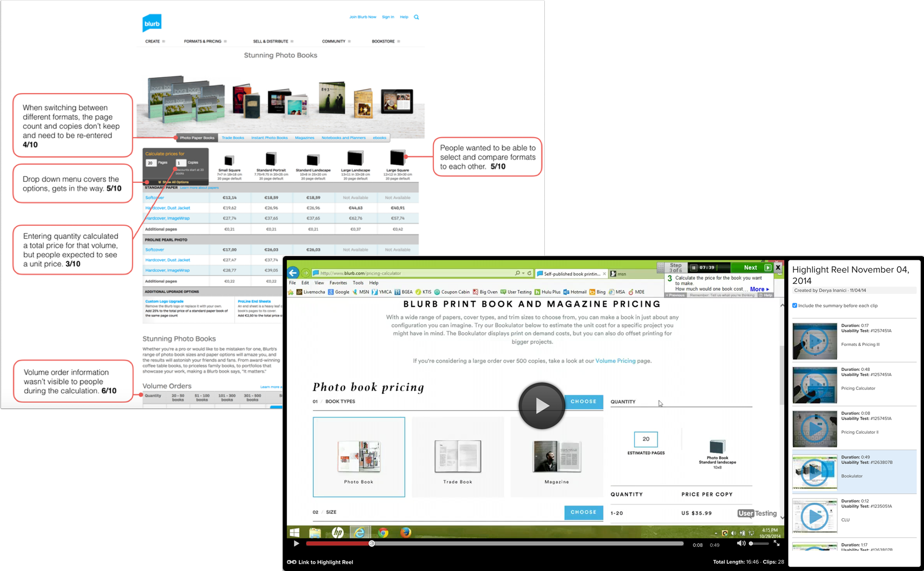The height and width of the screenshot is (571, 924).
Task: Click the fullscreen expand icon in the player
Action: [777, 543]
